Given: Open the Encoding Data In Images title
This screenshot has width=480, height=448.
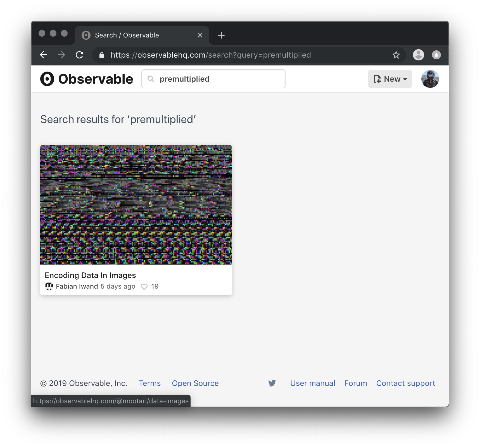Looking at the screenshot, I should coord(90,275).
